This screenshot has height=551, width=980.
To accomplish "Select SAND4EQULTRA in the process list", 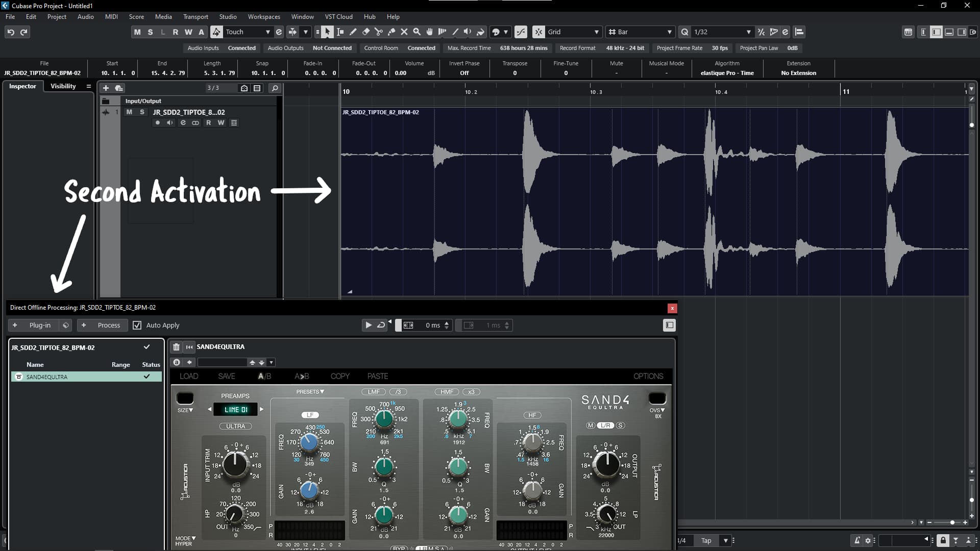I will [x=47, y=377].
